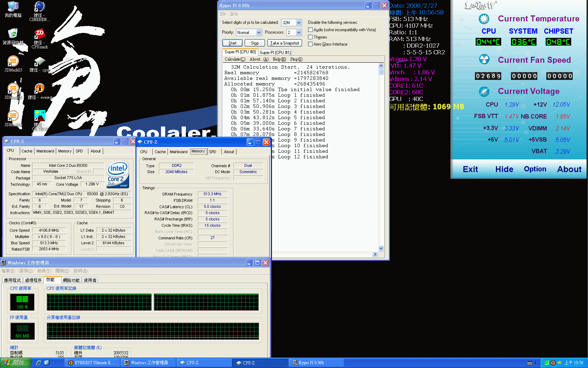
Task: Open the Recycle Bin desktop icon
Action: pyautogui.click(x=13, y=34)
